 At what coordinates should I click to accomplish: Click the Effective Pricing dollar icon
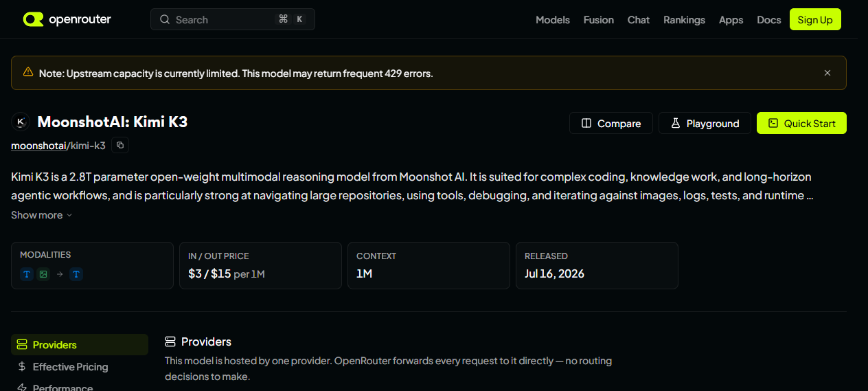click(22, 367)
